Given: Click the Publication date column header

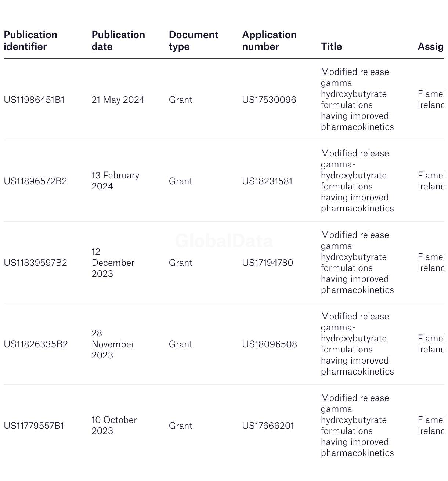Looking at the screenshot, I should [118, 41].
